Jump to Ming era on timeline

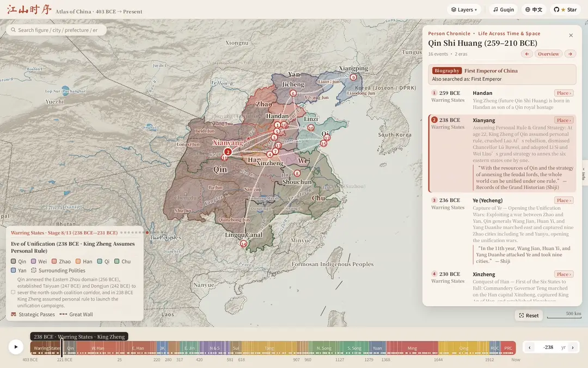point(412,348)
